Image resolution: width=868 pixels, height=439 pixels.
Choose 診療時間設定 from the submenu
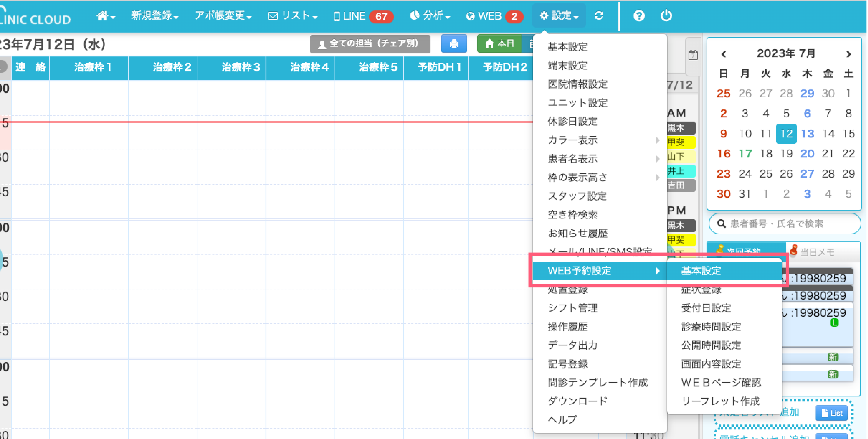[x=711, y=326]
